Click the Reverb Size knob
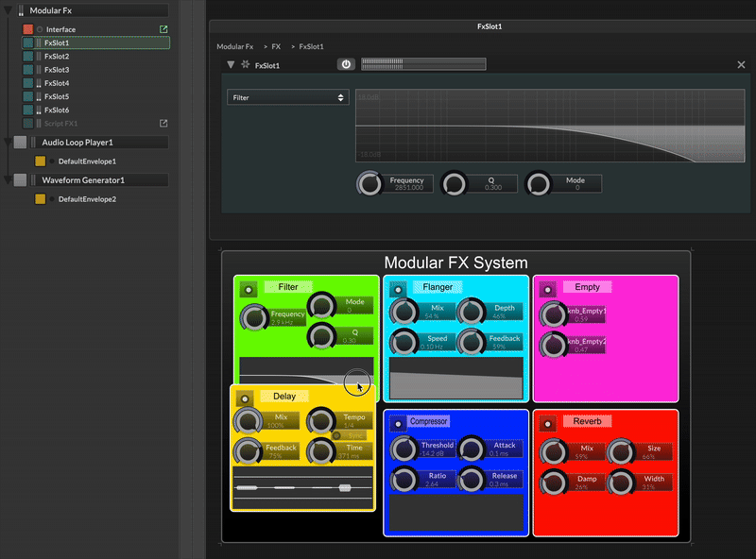This screenshot has height=559, width=756. tap(621, 452)
